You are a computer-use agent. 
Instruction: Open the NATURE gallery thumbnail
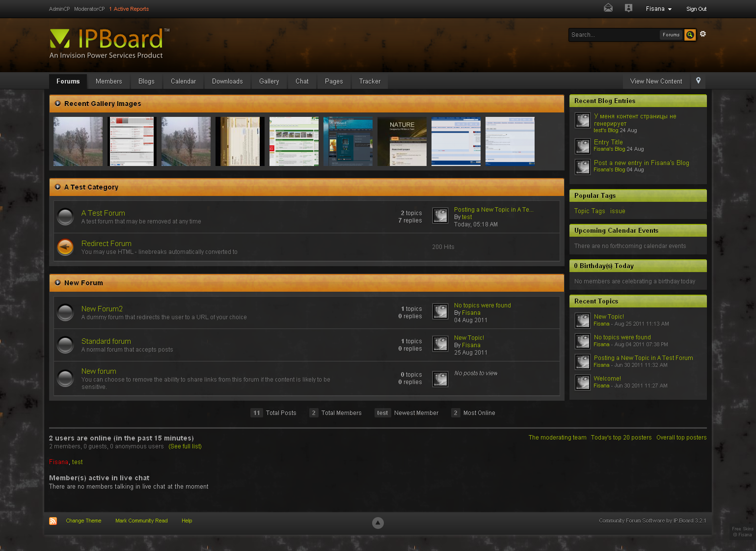(x=402, y=141)
